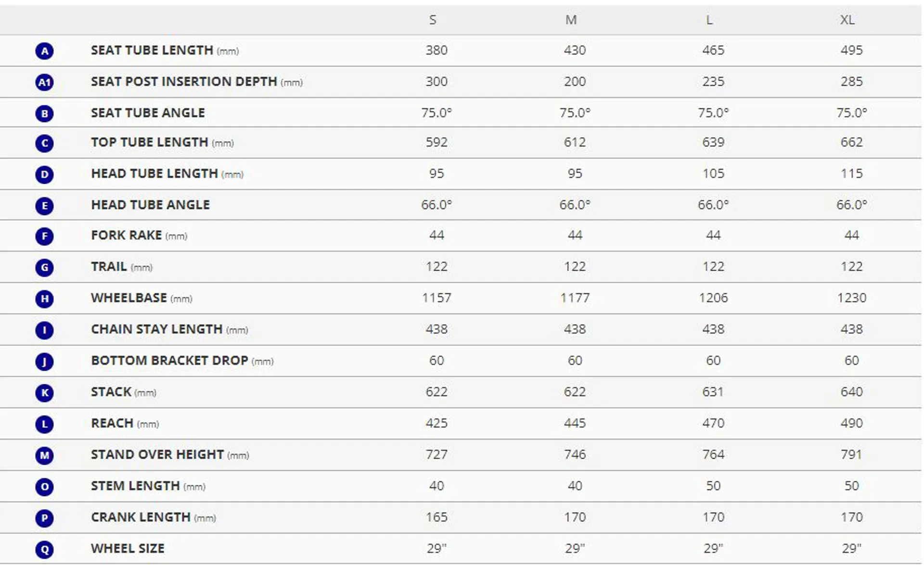Select the B icon beside Seat Tube Angle
The image size is (924, 565).
tap(44, 113)
